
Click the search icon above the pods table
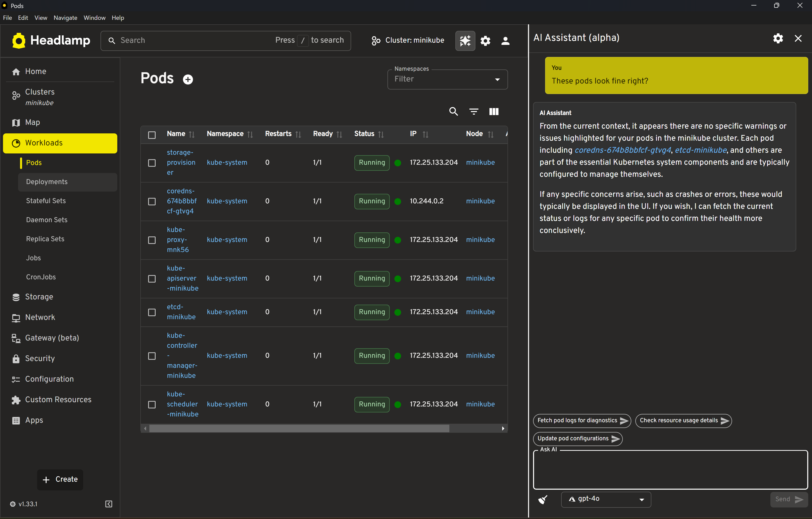click(454, 111)
